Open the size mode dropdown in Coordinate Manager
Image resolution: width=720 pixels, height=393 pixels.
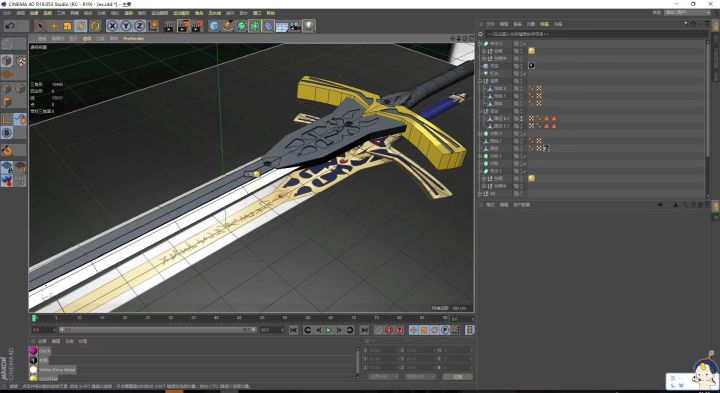tap(421, 376)
